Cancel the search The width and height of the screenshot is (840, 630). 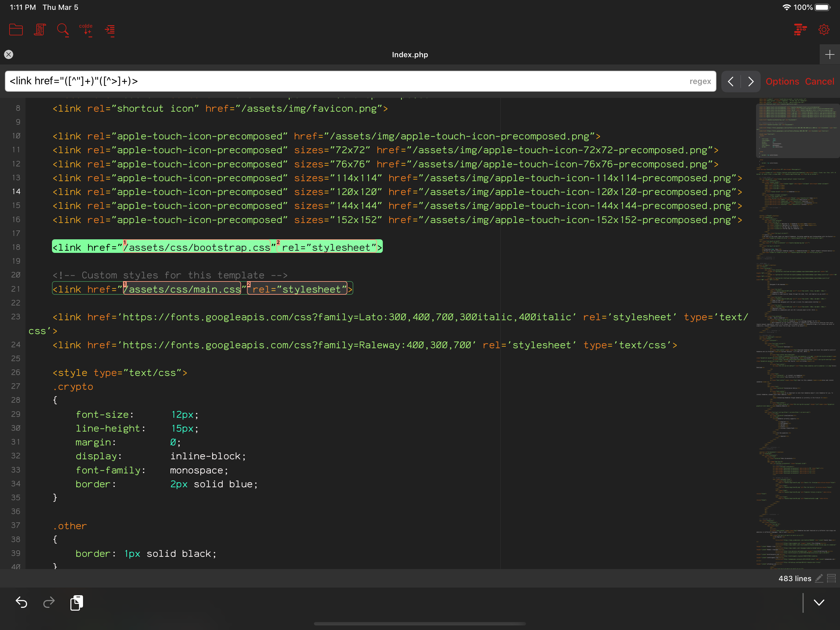click(x=819, y=81)
